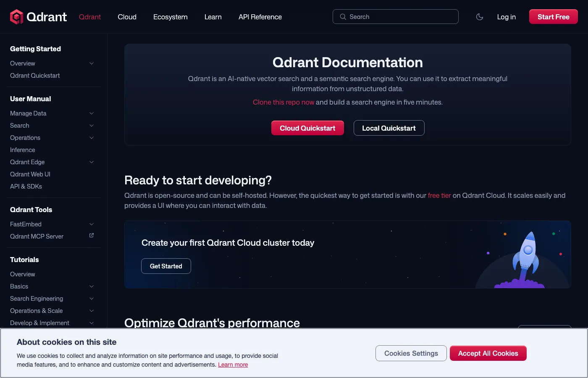Select Manage Data sidebar item
Viewport: 588px width, 378px height.
click(28, 113)
